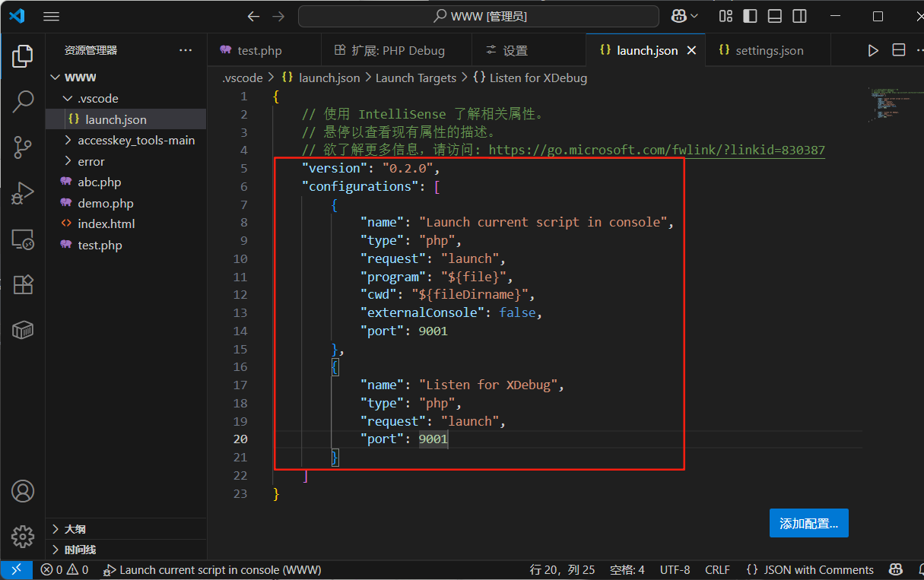Viewport: 924px width, 580px height.
Task: Toggle the primary sidebar layout icon
Action: tap(750, 16)
